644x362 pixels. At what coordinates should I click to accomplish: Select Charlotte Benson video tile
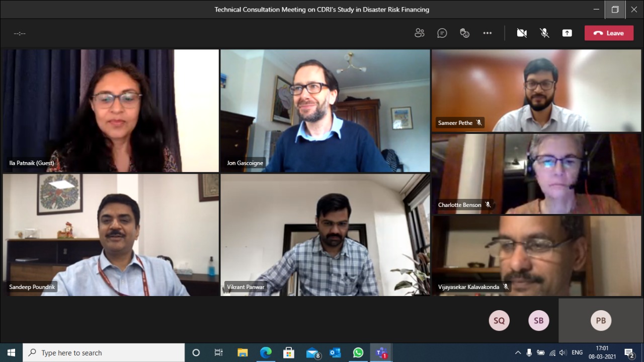tap(536, 174)
